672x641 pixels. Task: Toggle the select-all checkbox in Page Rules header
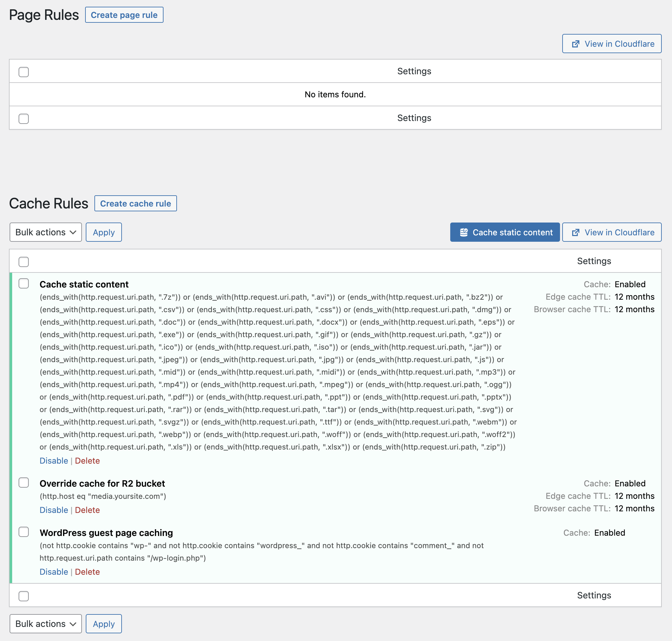24,72
